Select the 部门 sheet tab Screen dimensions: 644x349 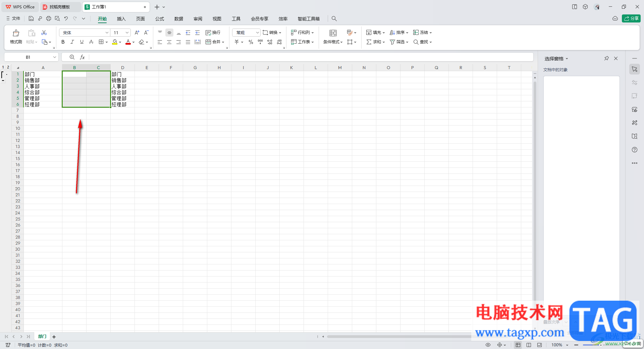[x=42, y=336]
